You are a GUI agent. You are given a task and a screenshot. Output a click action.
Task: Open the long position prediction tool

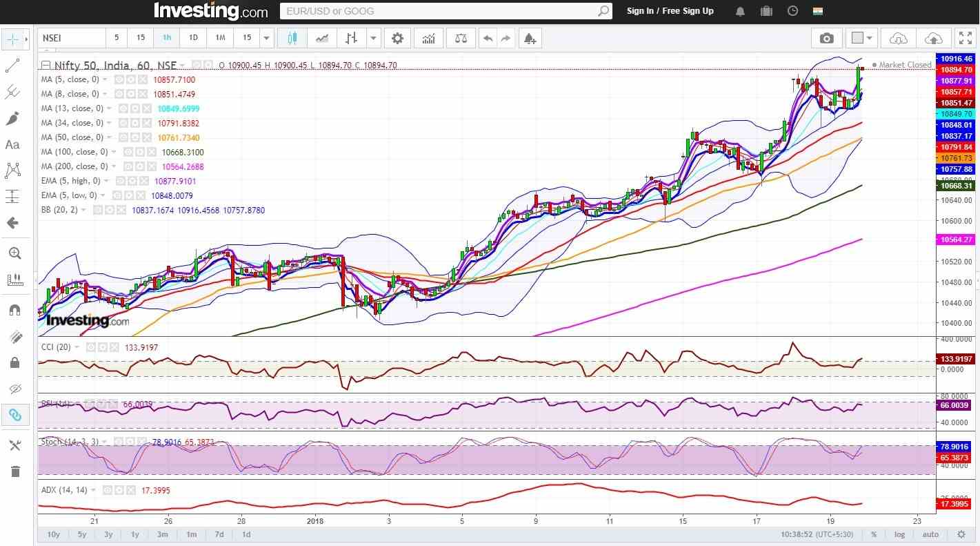pyautogui.click(x=12, y=197)
